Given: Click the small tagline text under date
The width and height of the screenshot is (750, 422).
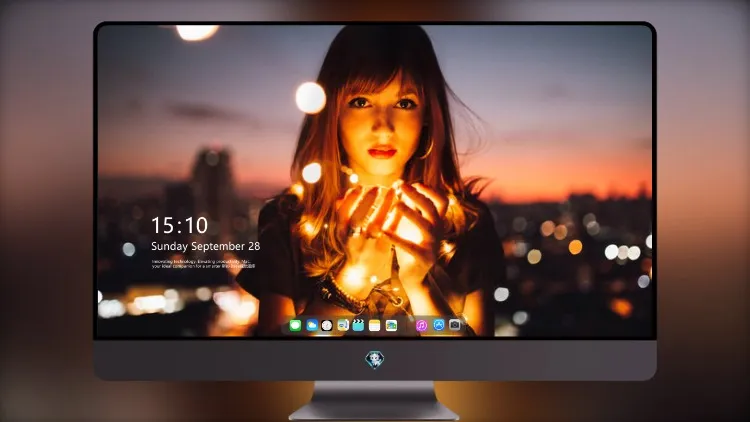Looking at the screenshot, I should pyautogui.click(x=203, y=264).
